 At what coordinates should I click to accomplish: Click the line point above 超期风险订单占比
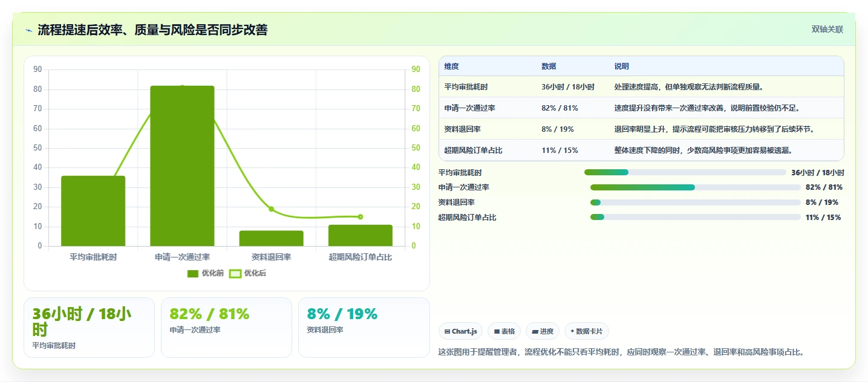pos(361,216)
